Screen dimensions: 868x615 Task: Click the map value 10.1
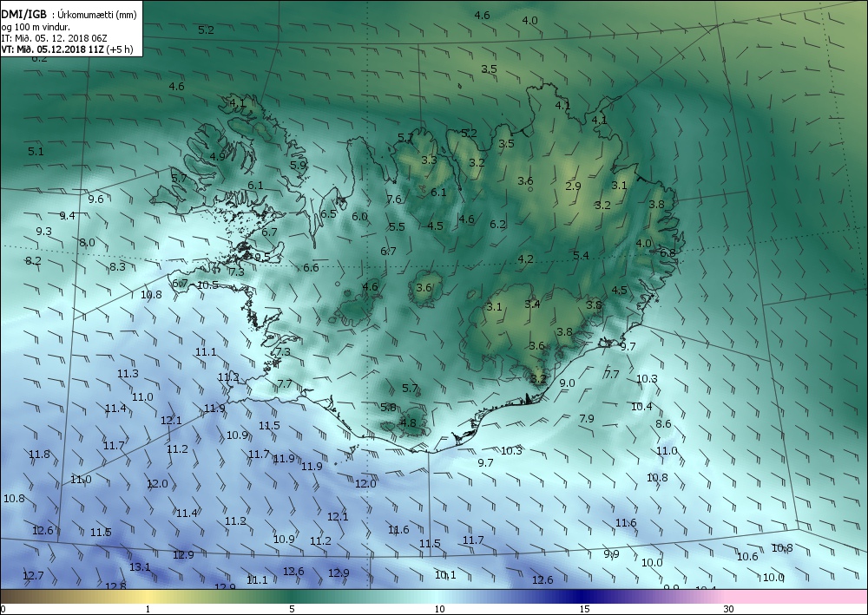[x=445, y=575]
